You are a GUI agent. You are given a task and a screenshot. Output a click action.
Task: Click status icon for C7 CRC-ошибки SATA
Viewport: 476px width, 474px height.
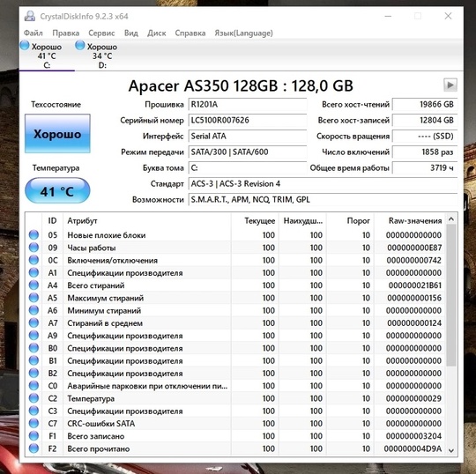(33, 423)
